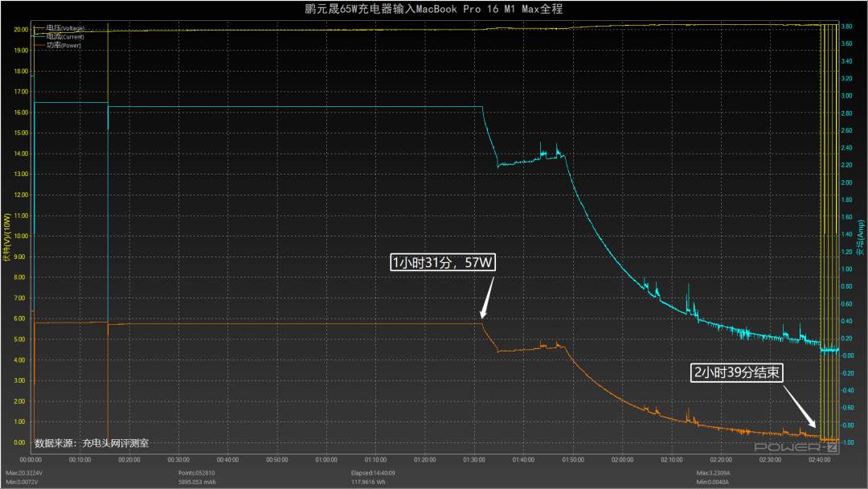The image size is (868, 489).
Task: Click the 00:10:00 time axis label
Action: click(x=80, y=460)
